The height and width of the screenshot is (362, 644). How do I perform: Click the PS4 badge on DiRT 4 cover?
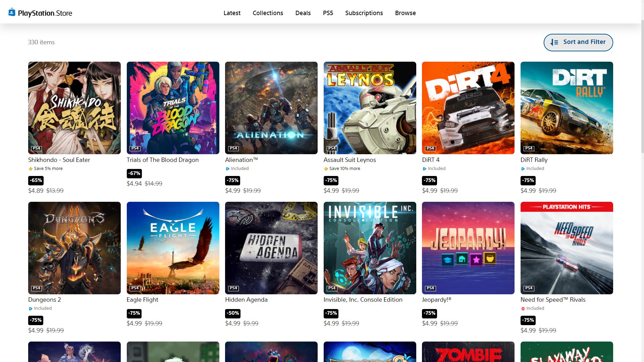[430, 148]
